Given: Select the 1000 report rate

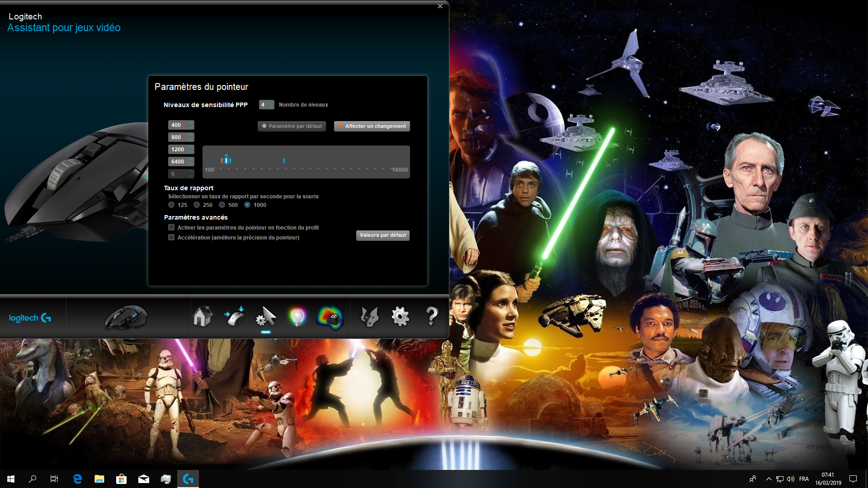Looking at the screenshot, I should 247,205.
